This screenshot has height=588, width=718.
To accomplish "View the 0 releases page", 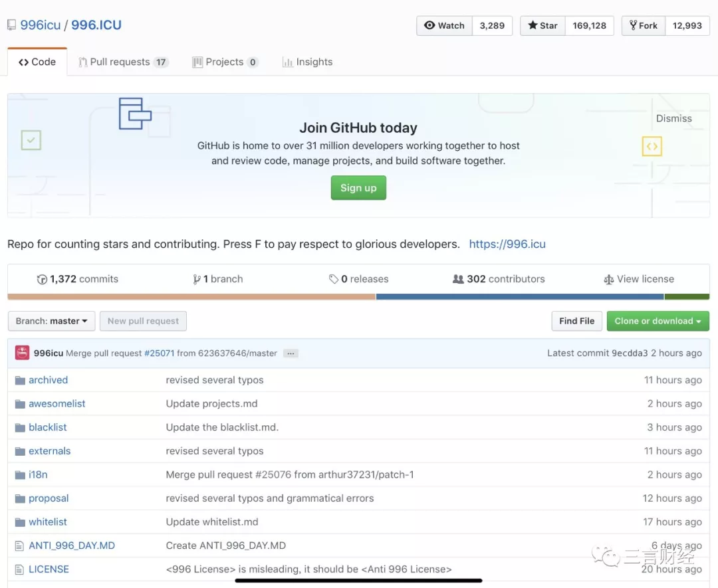I will 358,279.
